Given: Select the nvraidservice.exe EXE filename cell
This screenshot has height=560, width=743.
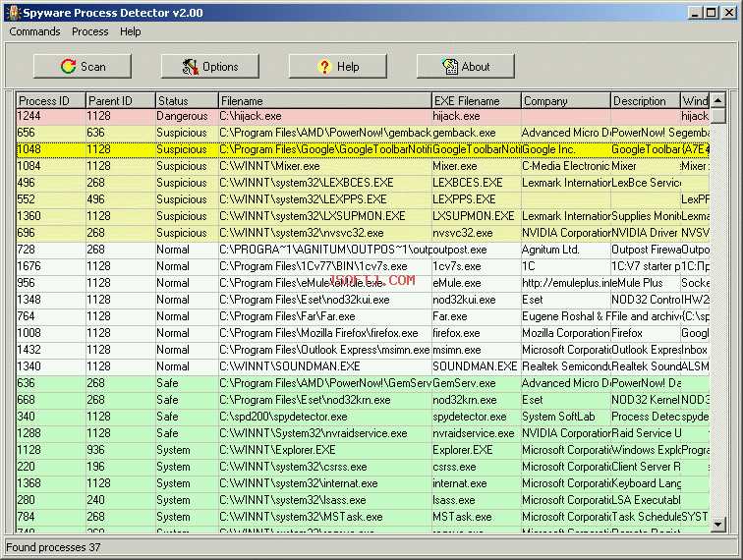Looking at the screenshot, I should 477,433.
